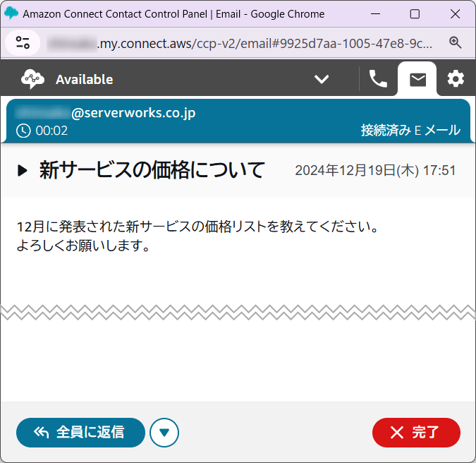
Task: Click the date 2024年12月19日(木) 17:51
Action: (x=375, y=170)
